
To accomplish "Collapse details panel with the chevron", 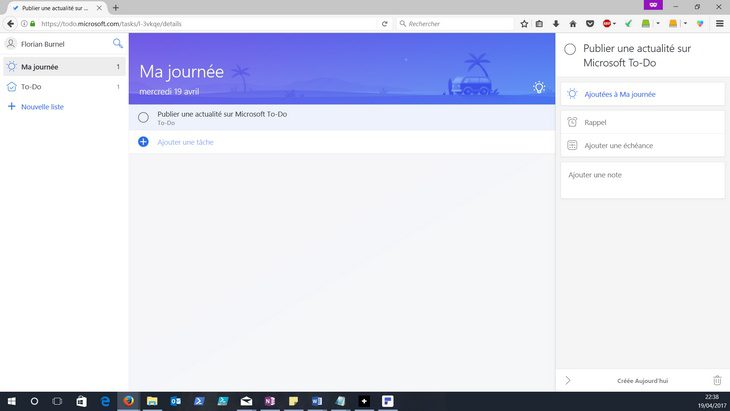I will coord(568,380).
